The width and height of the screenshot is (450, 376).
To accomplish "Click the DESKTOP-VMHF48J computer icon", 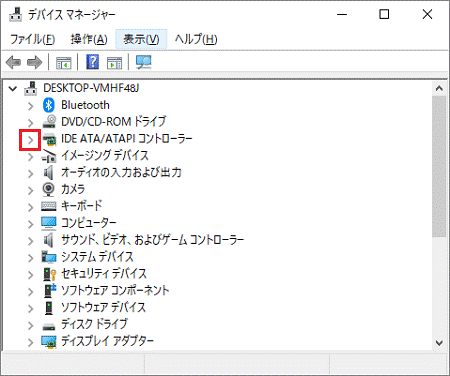I will click(31, 88).
